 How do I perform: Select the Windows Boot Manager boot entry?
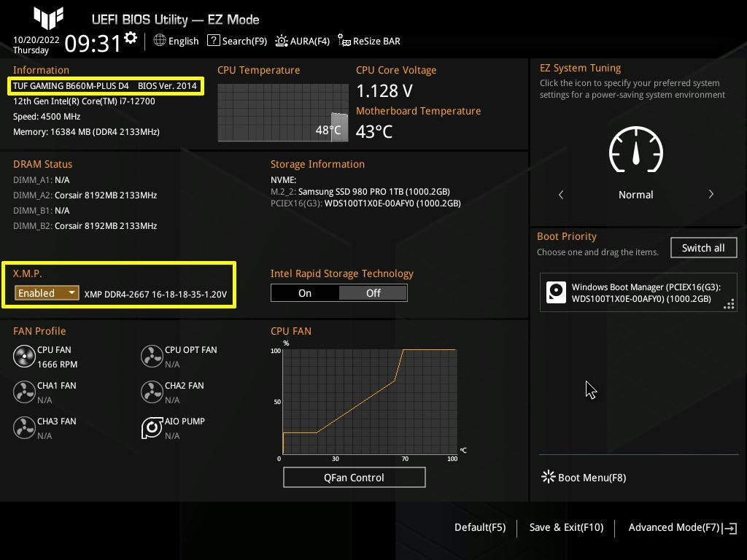[638, 292]
